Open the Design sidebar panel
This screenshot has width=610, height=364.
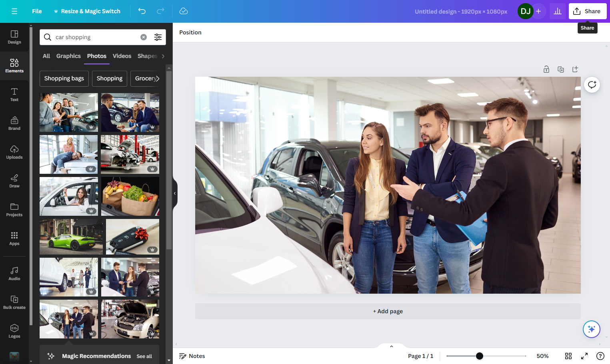click(x=14, y=37)
